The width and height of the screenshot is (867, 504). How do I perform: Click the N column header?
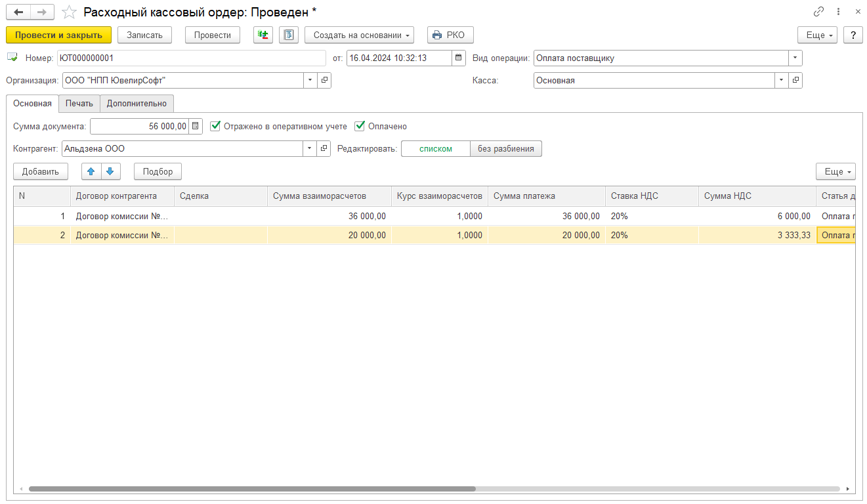click(x=42, y=196)
